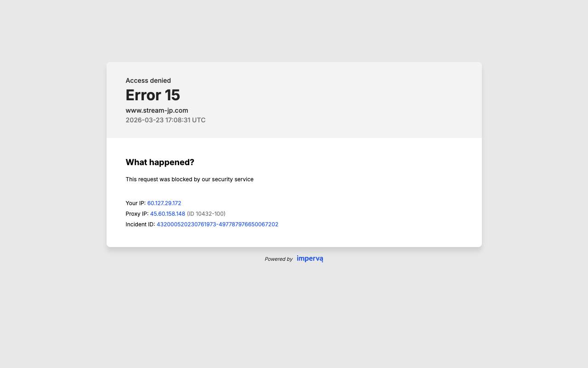Click the What happened? heading

(x=160, y=162)
